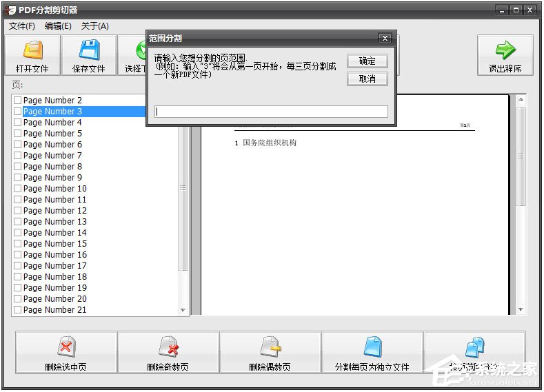Close the 范围分割 dialog
The image size is (544, 392).
pyautogui.click(x=385, y=38)
